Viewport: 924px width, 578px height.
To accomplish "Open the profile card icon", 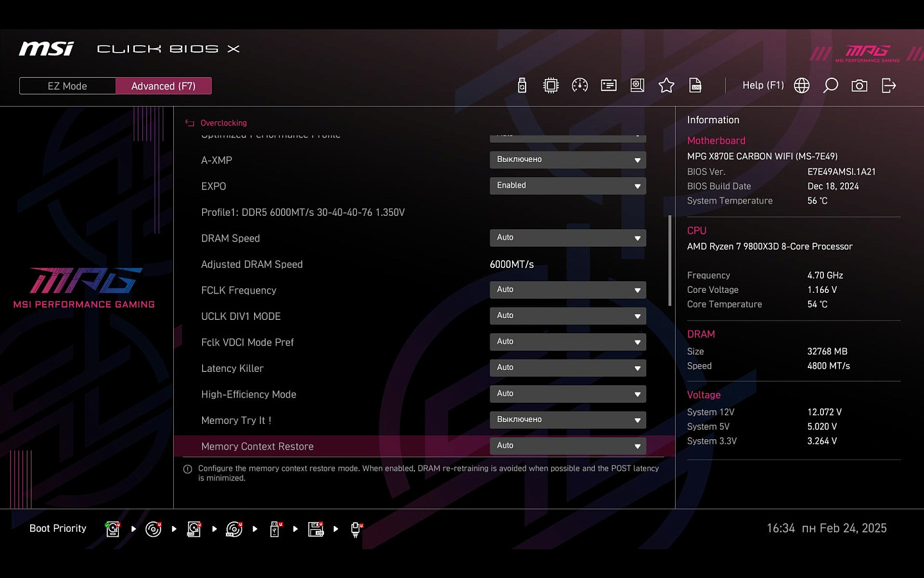I will tap(608, 85).
